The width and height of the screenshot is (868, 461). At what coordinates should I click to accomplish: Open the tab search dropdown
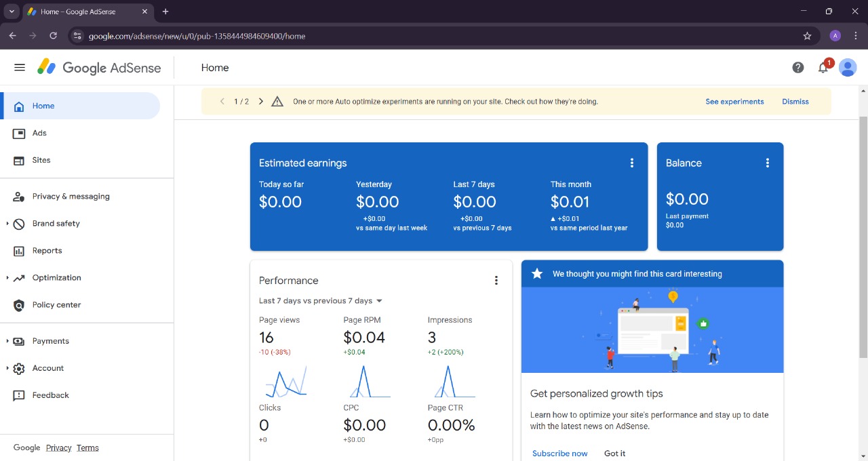tap(12, 12)
